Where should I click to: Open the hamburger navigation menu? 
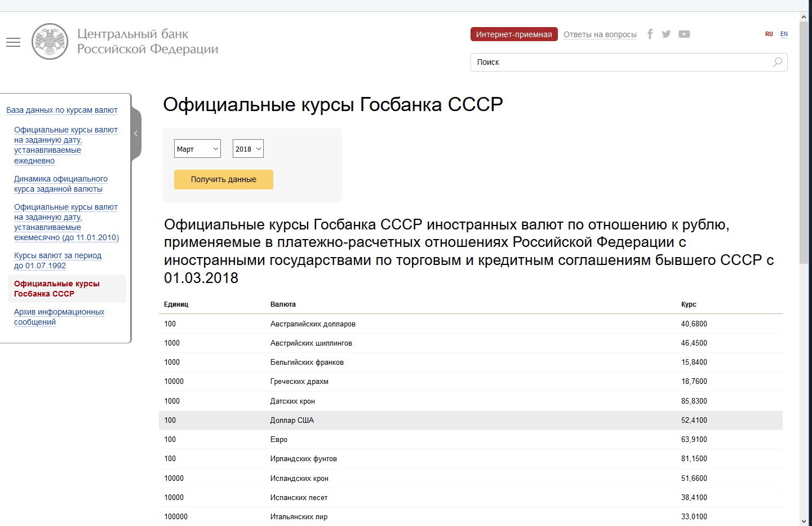[13, 42]
